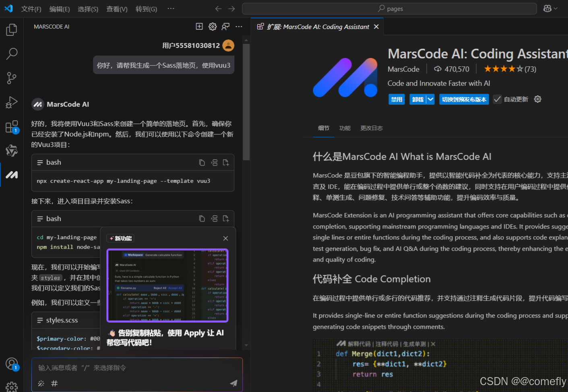The width and height of the screenshot is (568, 392).
Task: Go back with the navigation arrow
Action: point(218,8)
